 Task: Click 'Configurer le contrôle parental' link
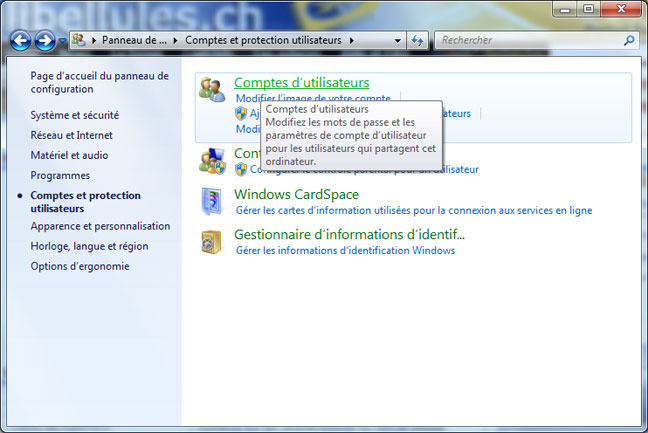tap(364, 169)
